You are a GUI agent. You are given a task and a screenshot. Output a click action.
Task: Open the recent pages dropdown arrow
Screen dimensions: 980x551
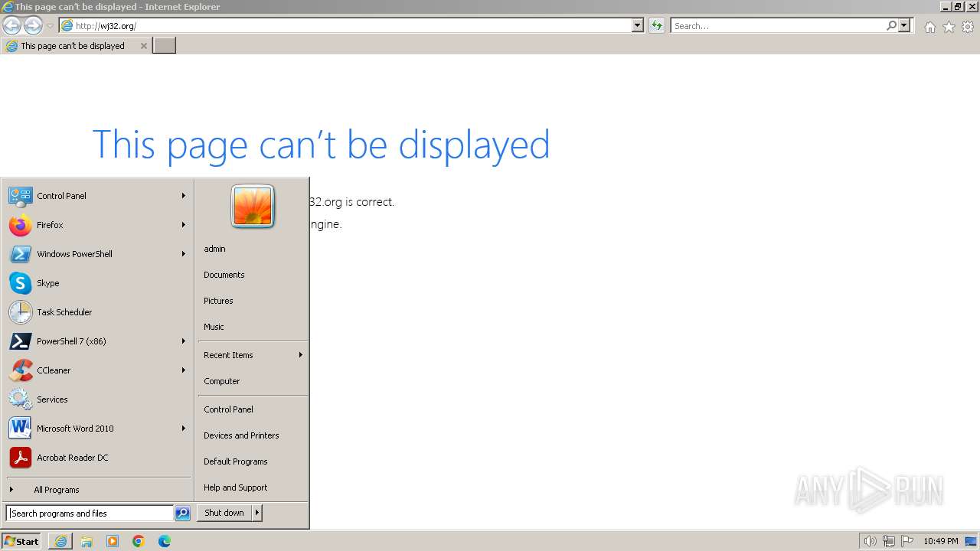[x=50, y=26]
